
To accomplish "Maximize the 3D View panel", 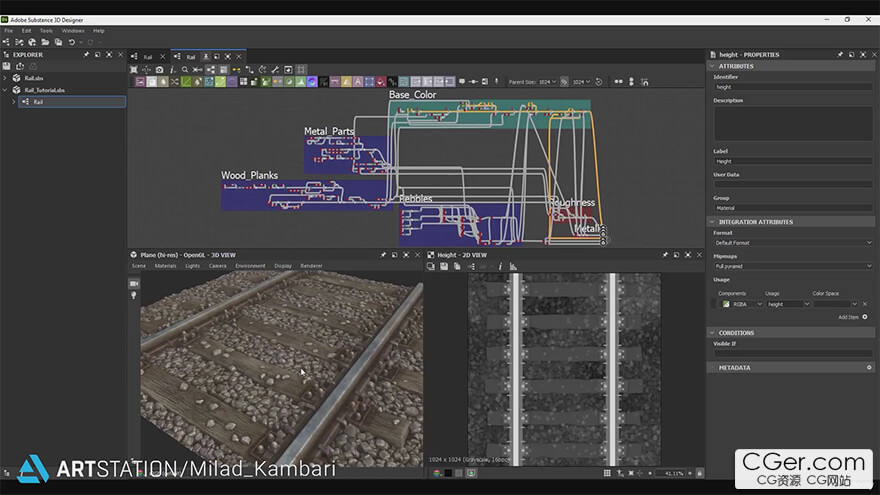I will pos(406,255).
